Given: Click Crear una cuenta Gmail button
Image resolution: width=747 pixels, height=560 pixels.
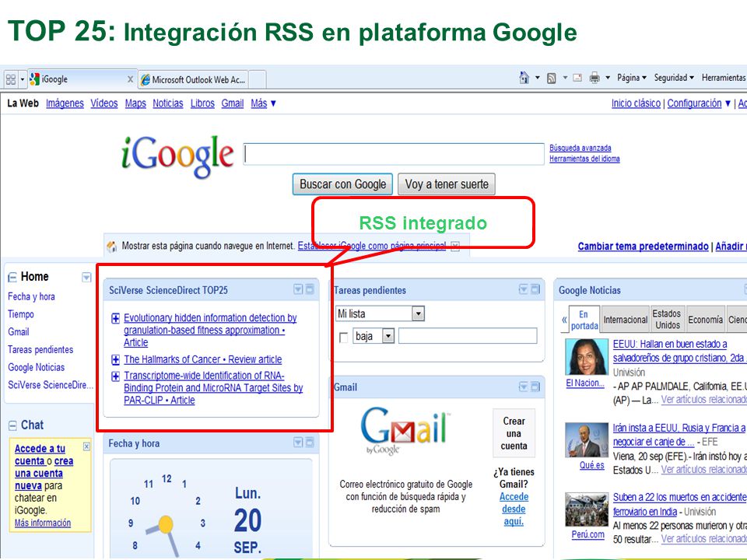Looking at the screenshot, I should (514, 433).
